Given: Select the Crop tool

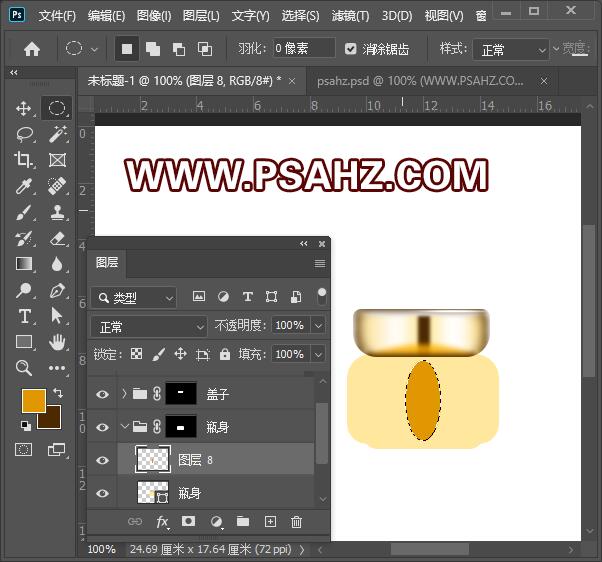Looking at the screenshot, I should coord(24,160).
